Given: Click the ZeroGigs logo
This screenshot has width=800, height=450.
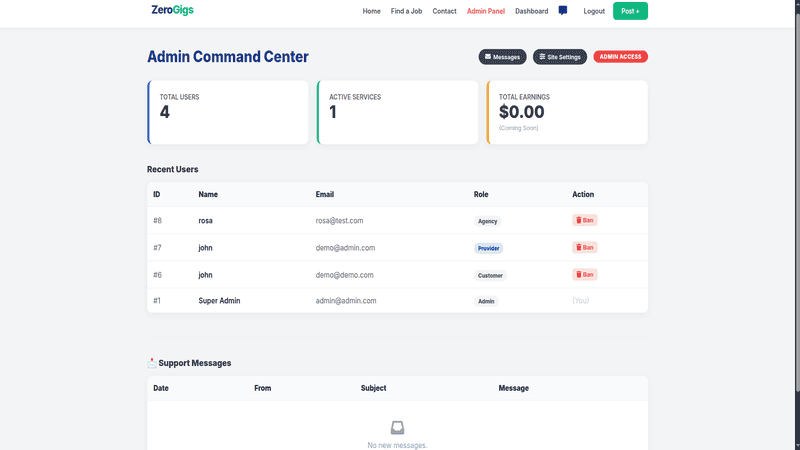Looking at the screenshot, I should click(172, 10).
